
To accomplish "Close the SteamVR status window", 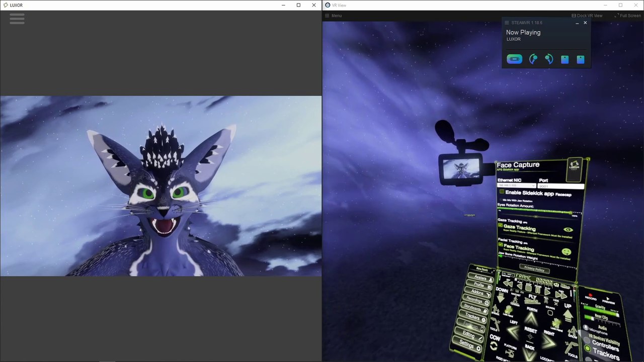I will [585, 23].
